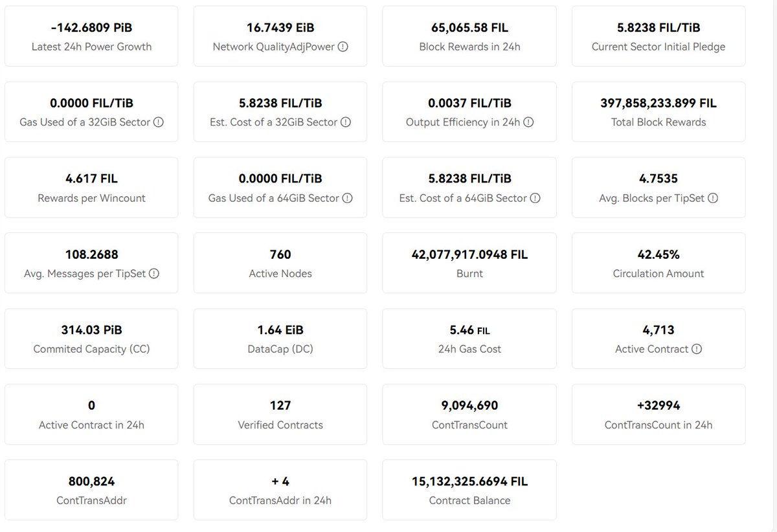
Task: Click info icon beside Network QualityAdjPower
Action: pos(343,47)
